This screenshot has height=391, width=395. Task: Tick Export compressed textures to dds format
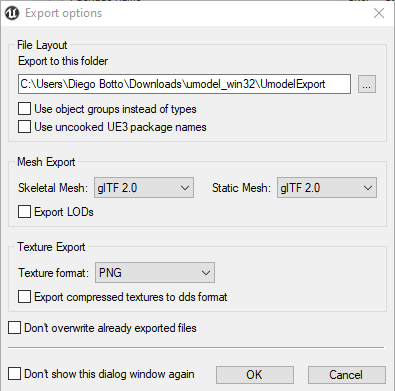pyautogui.click(x=24, y=297)
